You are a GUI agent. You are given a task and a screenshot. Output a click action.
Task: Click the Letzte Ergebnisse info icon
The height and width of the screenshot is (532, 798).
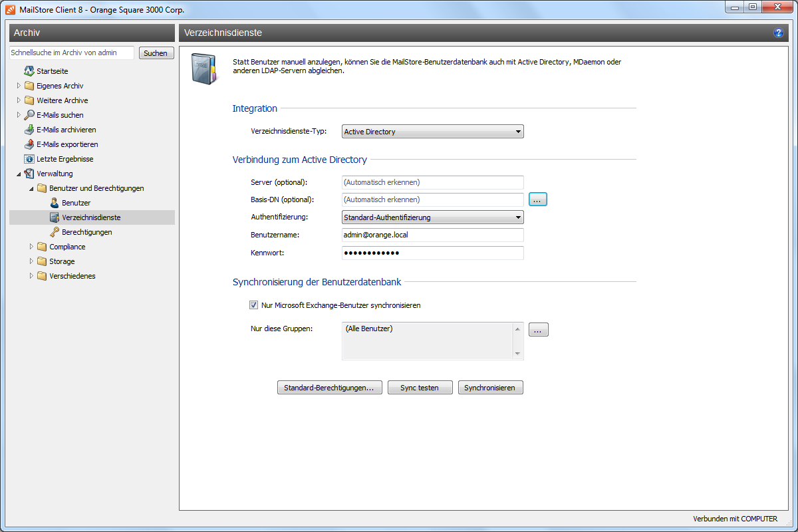coord(29,159)
